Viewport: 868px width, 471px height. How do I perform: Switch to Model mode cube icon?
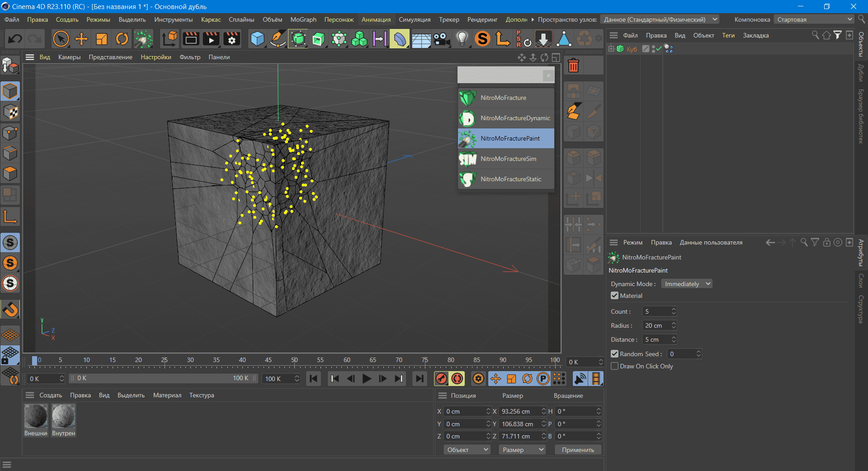point(10,91)
